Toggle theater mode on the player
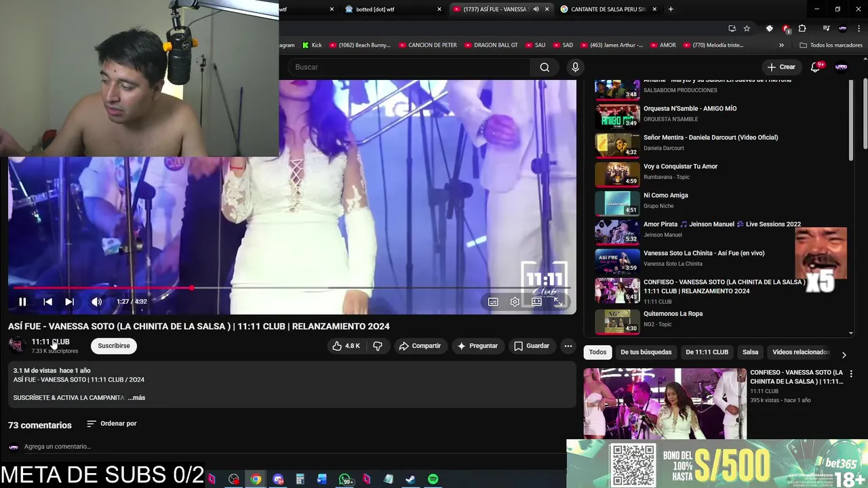 [536, 302]
